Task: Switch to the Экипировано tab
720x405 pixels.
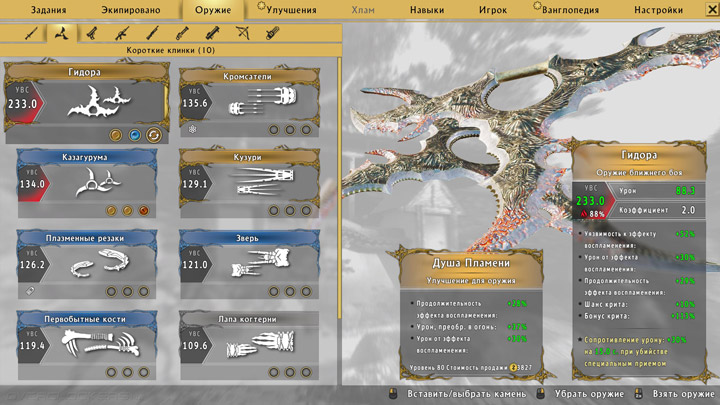Action: [x=131, y=10]
